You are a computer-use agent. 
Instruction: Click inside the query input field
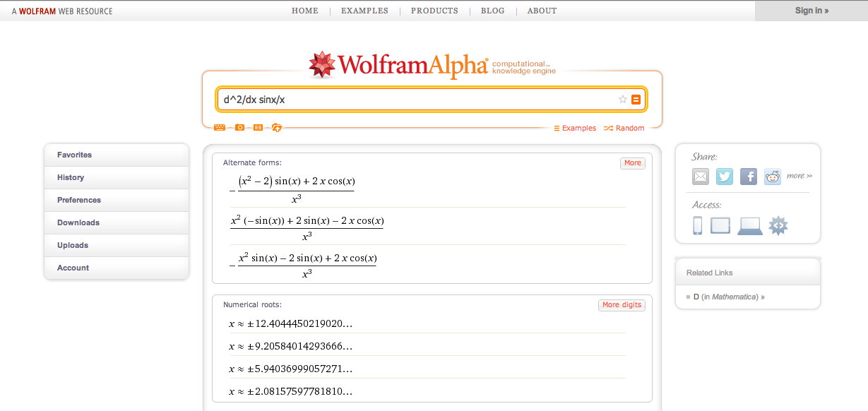[x=388, y=99]
